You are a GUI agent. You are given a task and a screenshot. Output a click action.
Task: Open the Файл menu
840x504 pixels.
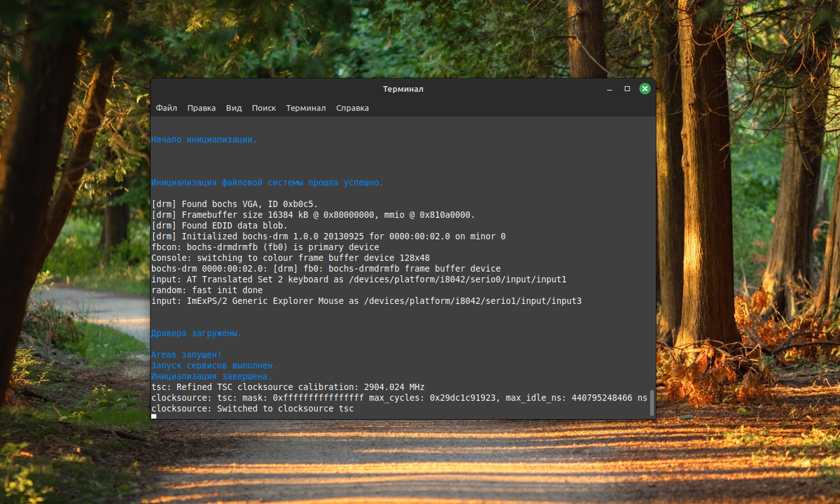click(167, 108)
